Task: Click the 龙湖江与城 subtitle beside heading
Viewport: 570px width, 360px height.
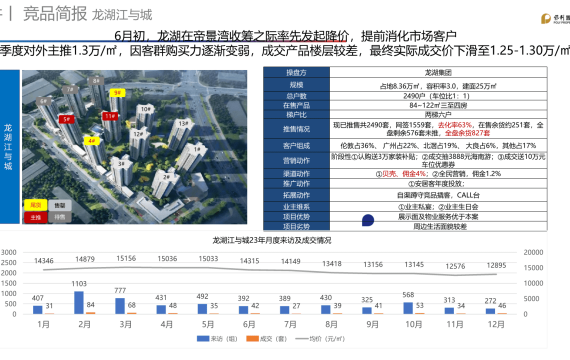Action: [x=122, y=15]
